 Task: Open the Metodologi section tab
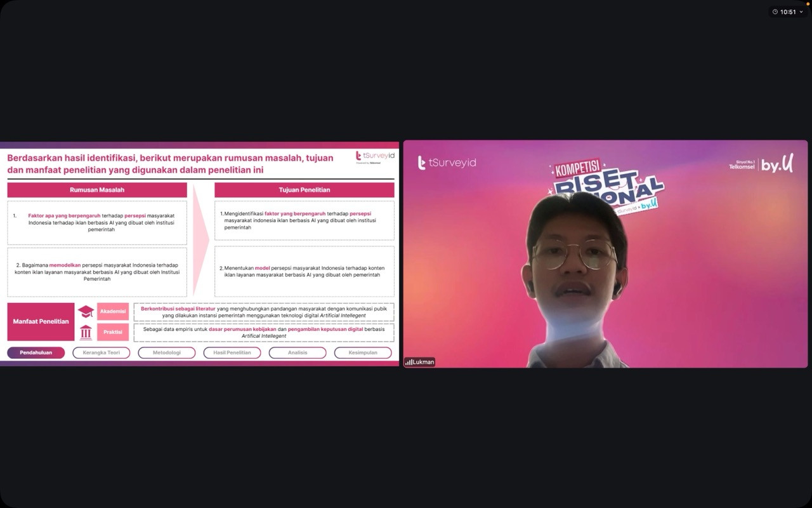point(167,352)
